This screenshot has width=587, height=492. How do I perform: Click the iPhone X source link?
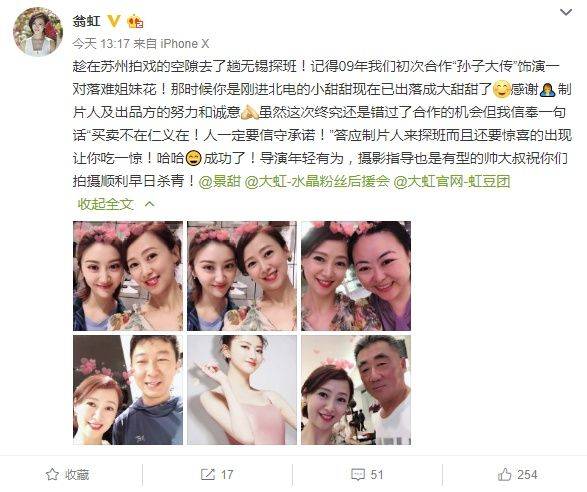[185, 44]
